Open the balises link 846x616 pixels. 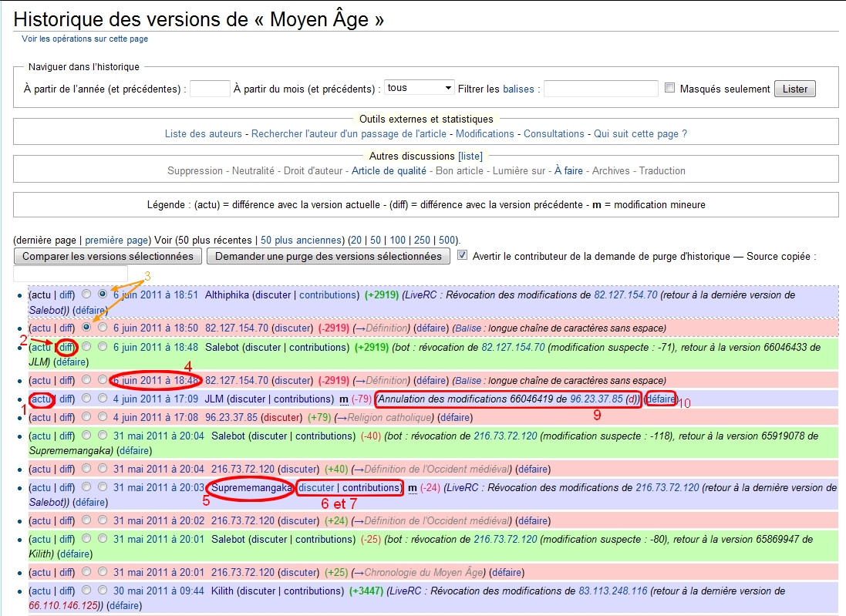coord(518,89)
